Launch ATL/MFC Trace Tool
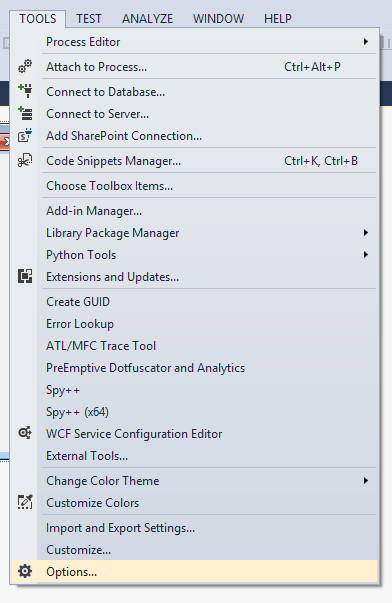Image resolution: width=392 pixels, height=603 pixels. [194, 345]
